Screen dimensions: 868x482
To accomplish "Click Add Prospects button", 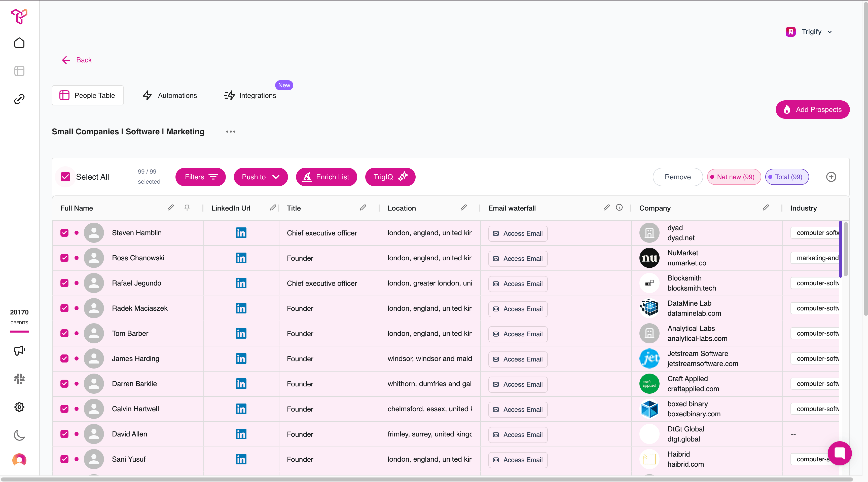I will coord(813,109).
